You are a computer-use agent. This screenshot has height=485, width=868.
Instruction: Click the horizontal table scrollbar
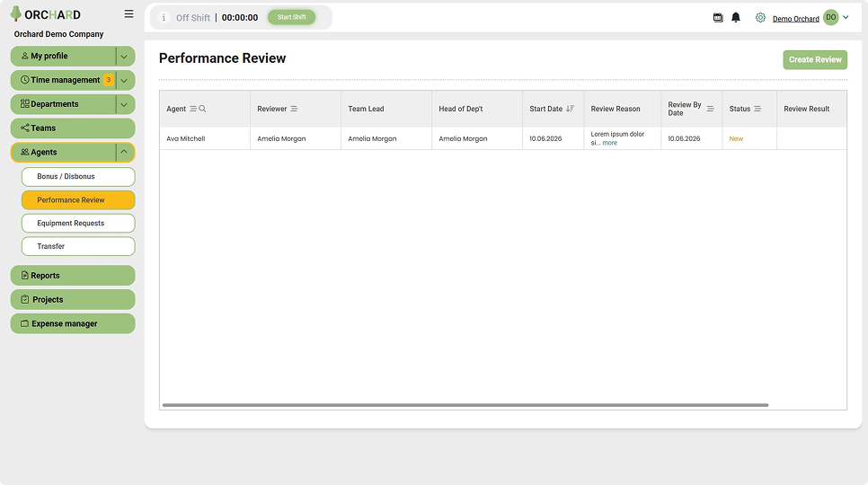465,405
